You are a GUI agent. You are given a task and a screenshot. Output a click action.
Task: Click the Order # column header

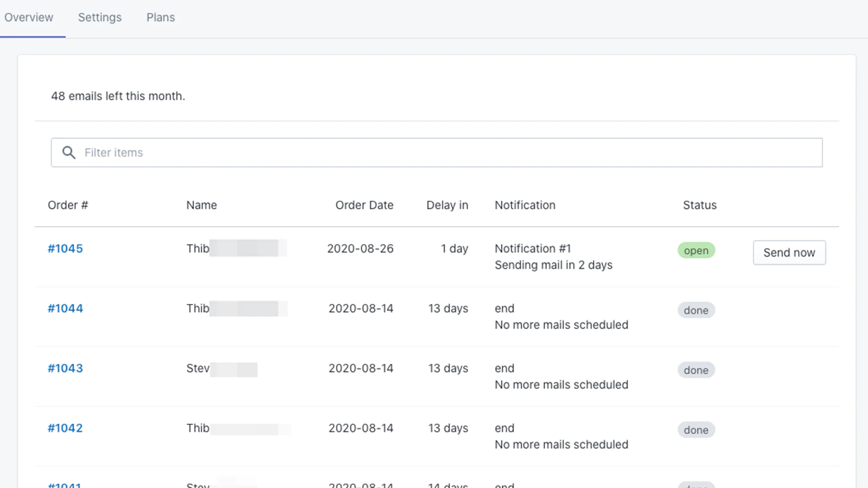68,205
